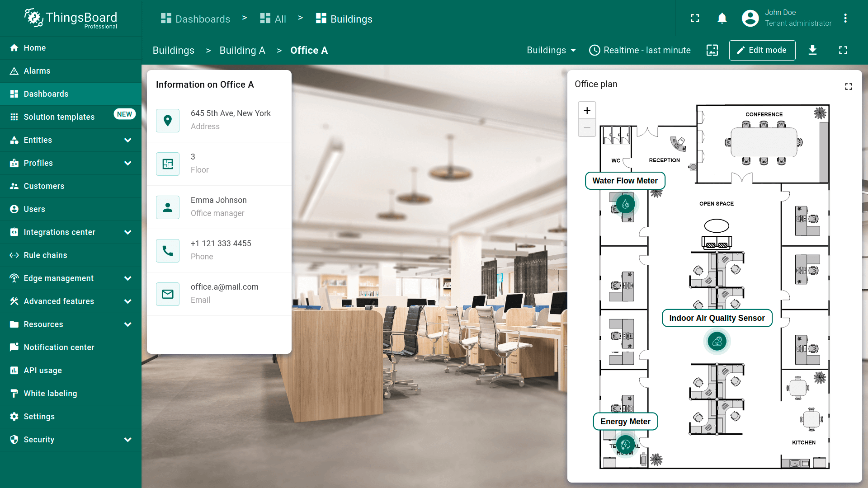Click the Indoor Air Quality Sensor marker
The image size is (868, 488).
click(x=717, y=342)
